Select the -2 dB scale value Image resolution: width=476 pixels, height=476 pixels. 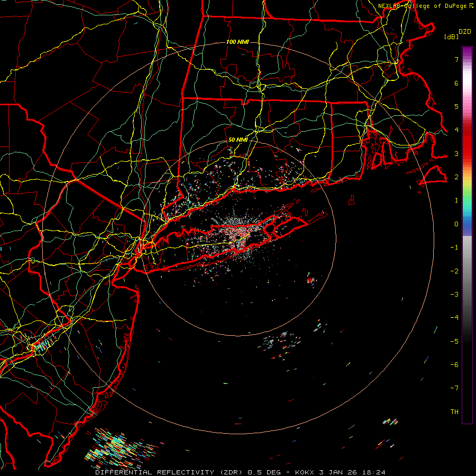454,271
